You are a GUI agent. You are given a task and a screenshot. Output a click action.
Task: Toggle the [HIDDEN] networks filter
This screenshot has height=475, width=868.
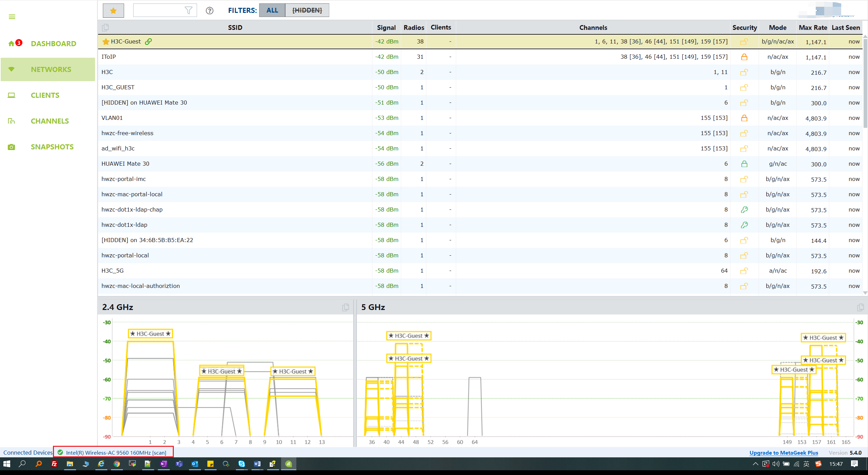coord(307,11)
